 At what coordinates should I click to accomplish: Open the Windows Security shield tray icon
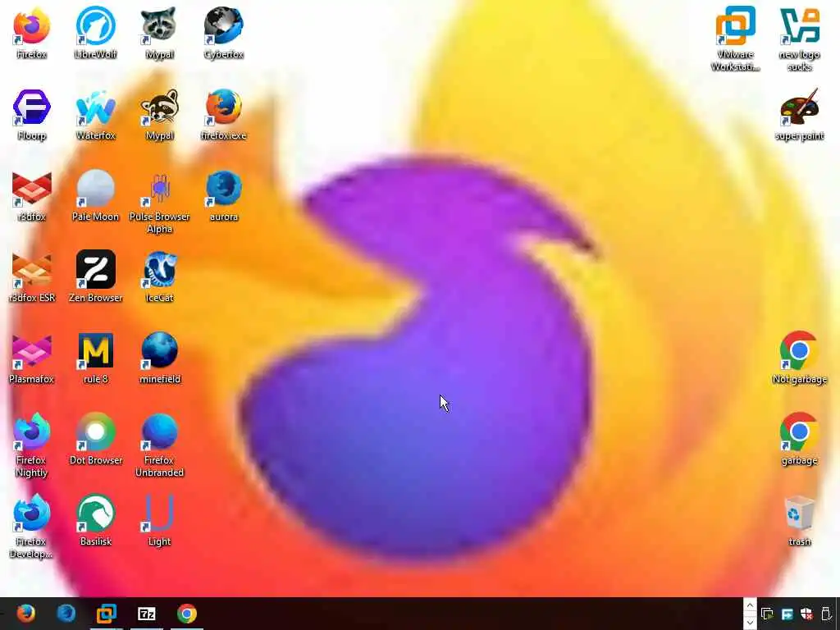(806, 614)
